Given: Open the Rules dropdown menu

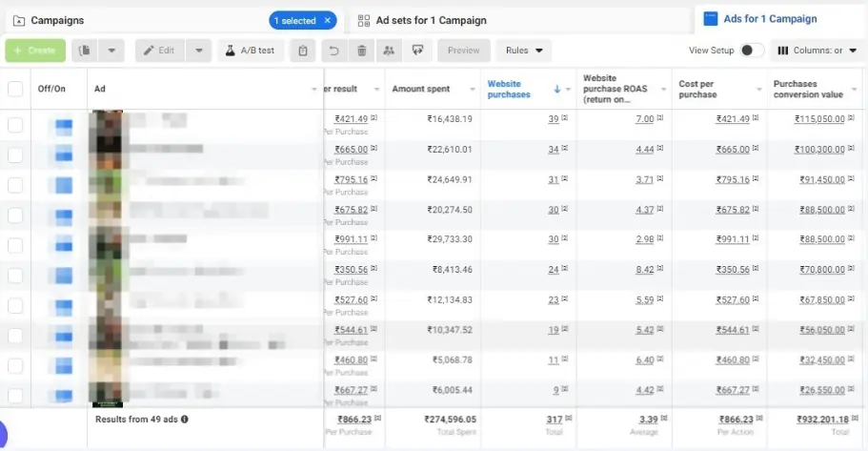Looking at the screenshot, I should click(x=524, y=51).
